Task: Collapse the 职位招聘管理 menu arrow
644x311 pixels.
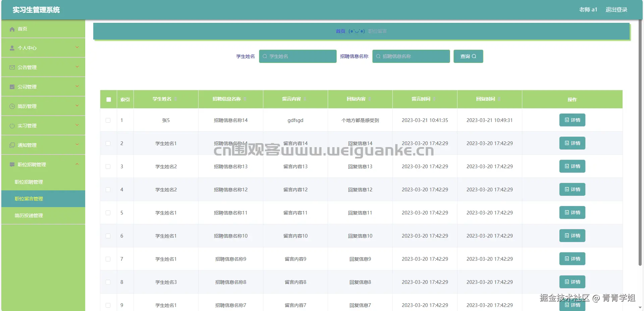Action: pyautogui.click(x=77, y=164)
